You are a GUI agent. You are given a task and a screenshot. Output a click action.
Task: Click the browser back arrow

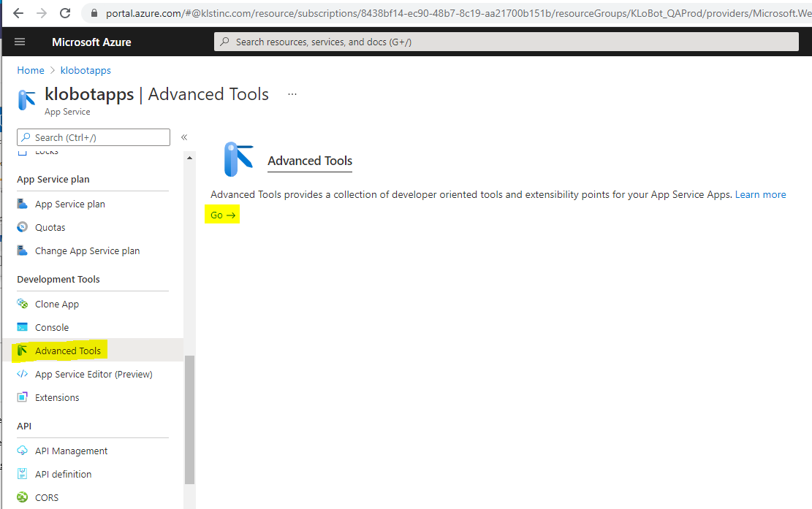pos(18,13)
